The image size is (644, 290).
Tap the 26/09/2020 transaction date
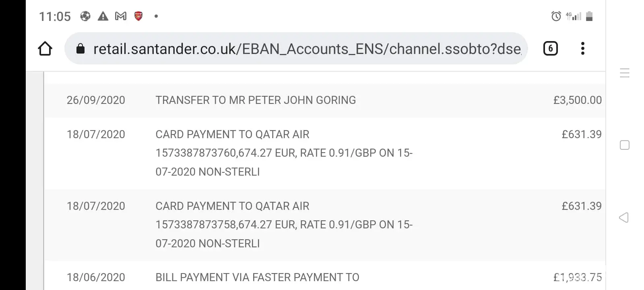tap(96, 100)
